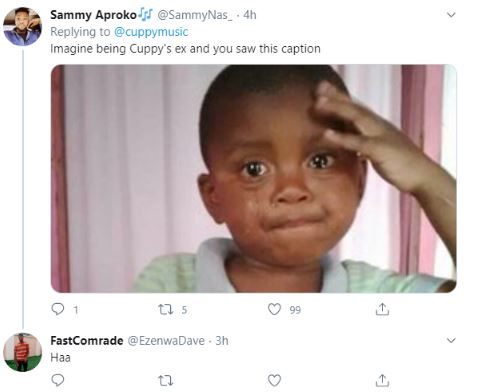Like FastComrade's Haa tweet
This screenshot has height=392, width=483.
tap(274, 380)
